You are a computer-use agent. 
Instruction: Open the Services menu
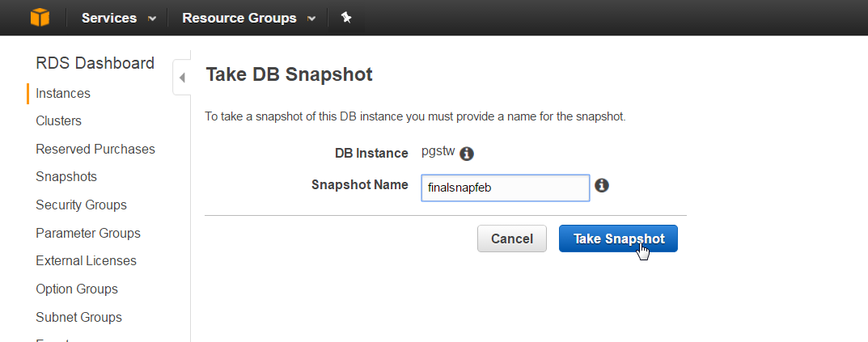(x=109, y=18)
